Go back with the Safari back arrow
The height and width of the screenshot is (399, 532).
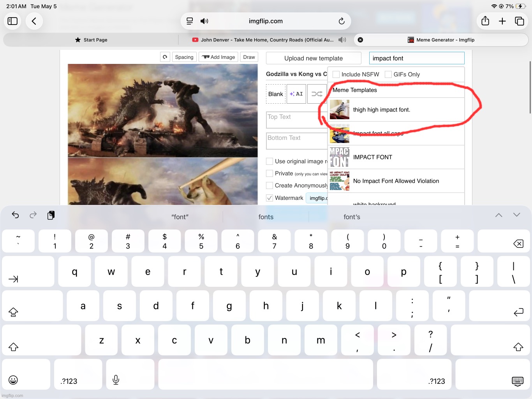point(34,21)
